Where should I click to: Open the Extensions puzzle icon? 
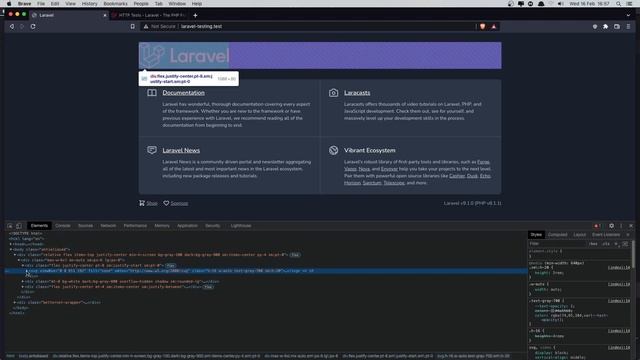coord(606,27)
